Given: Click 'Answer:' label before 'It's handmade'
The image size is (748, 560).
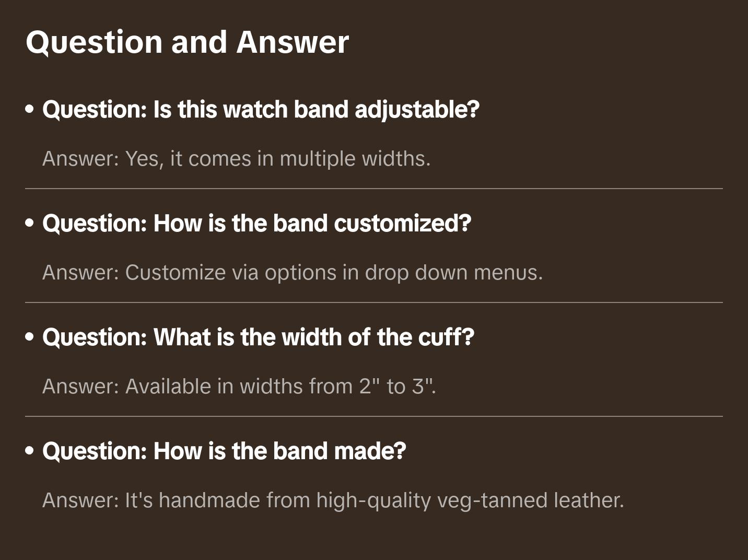Looking at the screenshot, I should [81, 500].
